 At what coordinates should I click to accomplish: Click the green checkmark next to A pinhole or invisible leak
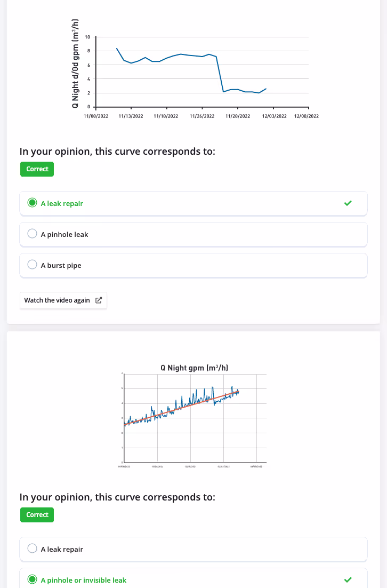tap(348, 579)
